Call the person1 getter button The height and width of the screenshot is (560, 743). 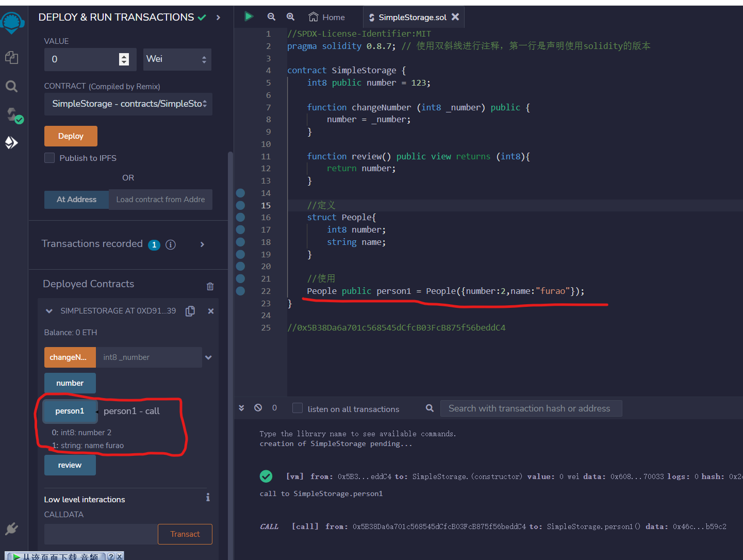pos(70,411)
